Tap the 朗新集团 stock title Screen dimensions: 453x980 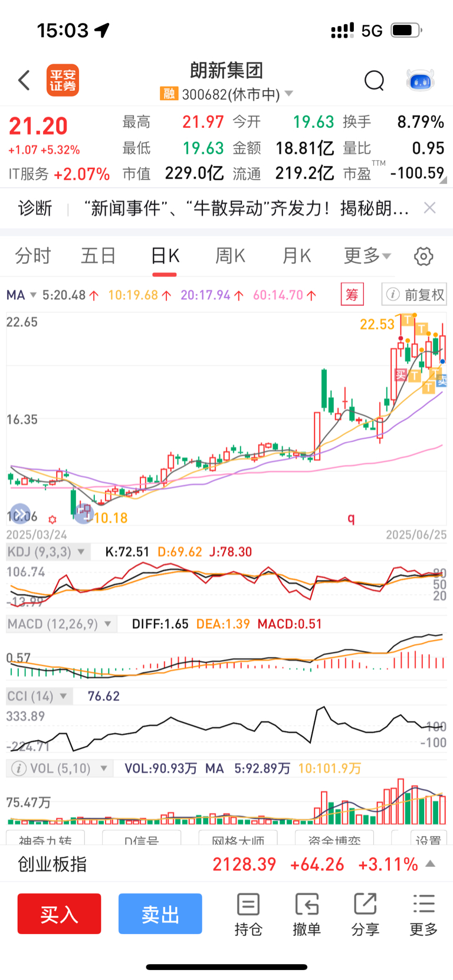tap(226, 70)
